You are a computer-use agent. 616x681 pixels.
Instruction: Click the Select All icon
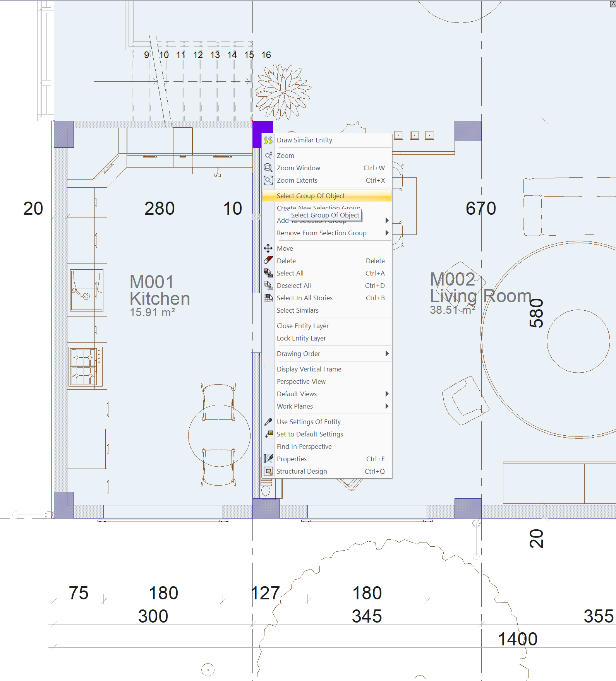[x=268, y=273]
